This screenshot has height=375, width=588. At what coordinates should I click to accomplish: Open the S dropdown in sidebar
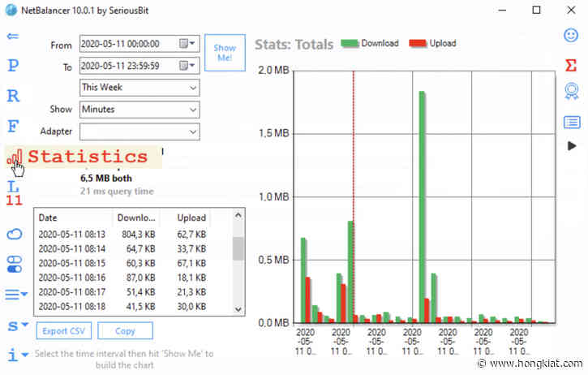[18, 325]
